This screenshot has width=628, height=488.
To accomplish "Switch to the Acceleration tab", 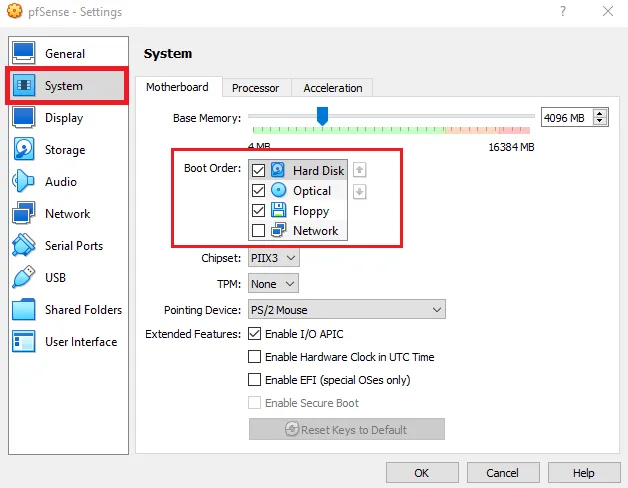I will tap(333, 88).
